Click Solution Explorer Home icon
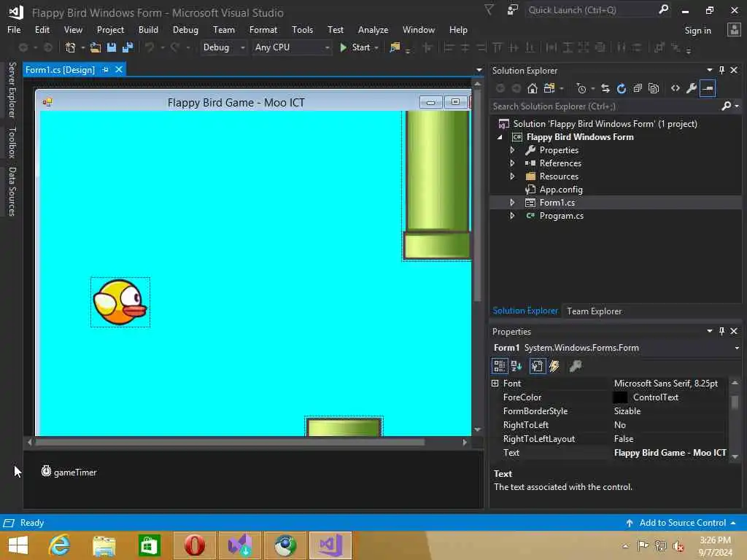Viewport: 747px width, 560px height. pyautogui.click(x=533, y=88)
